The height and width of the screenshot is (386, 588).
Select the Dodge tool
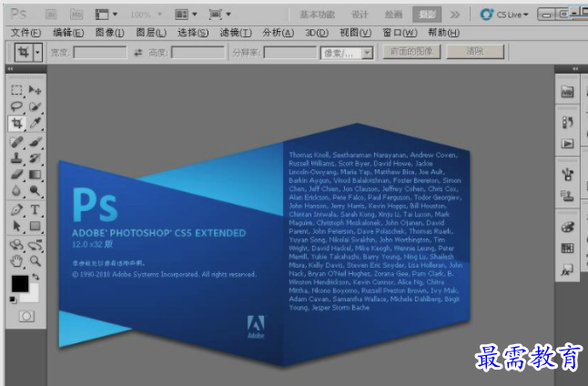pos(35,191)
